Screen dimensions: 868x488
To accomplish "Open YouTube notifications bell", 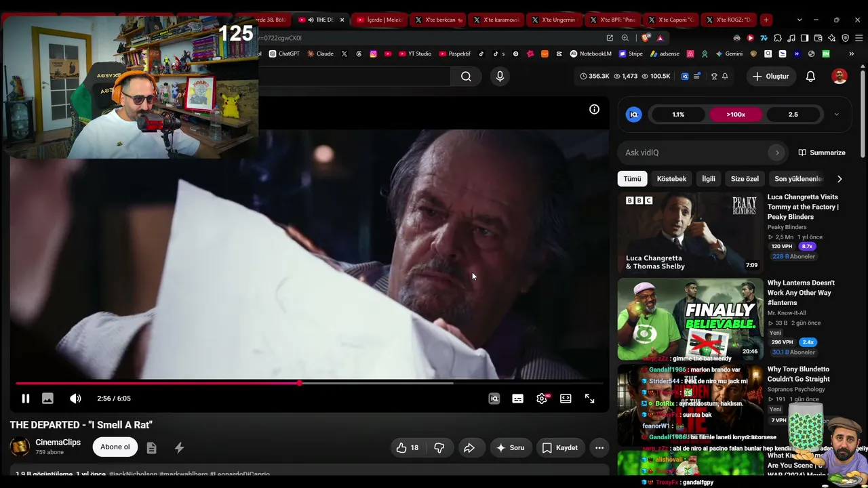I will [810, 77].
